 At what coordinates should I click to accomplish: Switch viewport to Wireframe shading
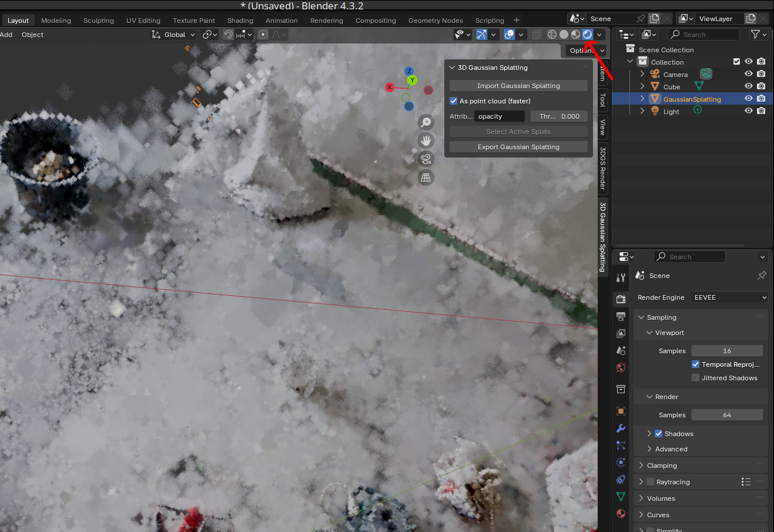[552, 35]
